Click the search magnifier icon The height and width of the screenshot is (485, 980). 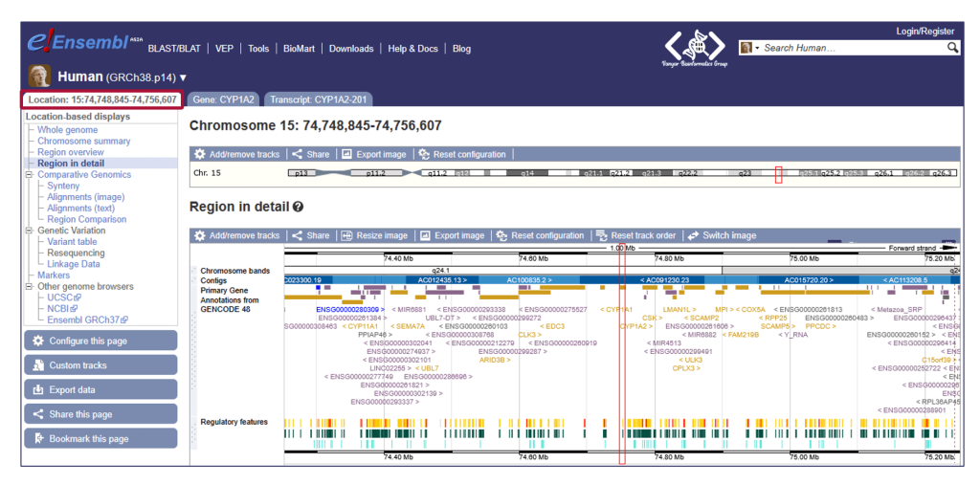(952, 48)
